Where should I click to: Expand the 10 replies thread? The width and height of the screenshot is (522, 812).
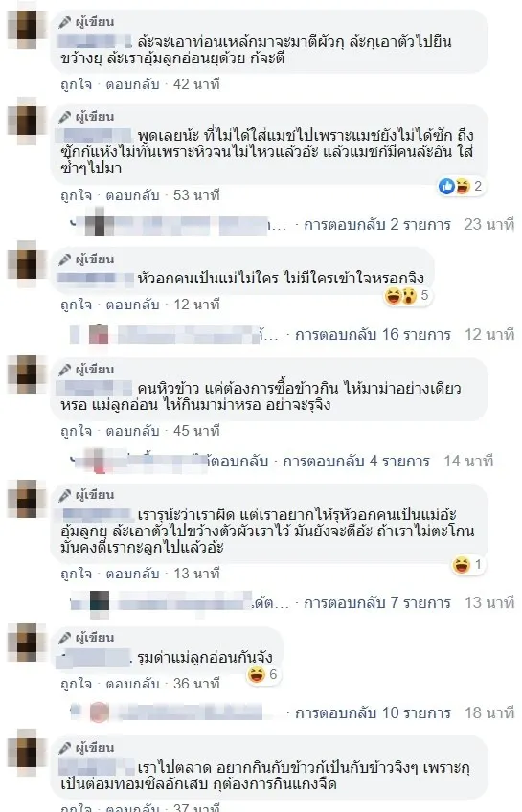point(373,712)
